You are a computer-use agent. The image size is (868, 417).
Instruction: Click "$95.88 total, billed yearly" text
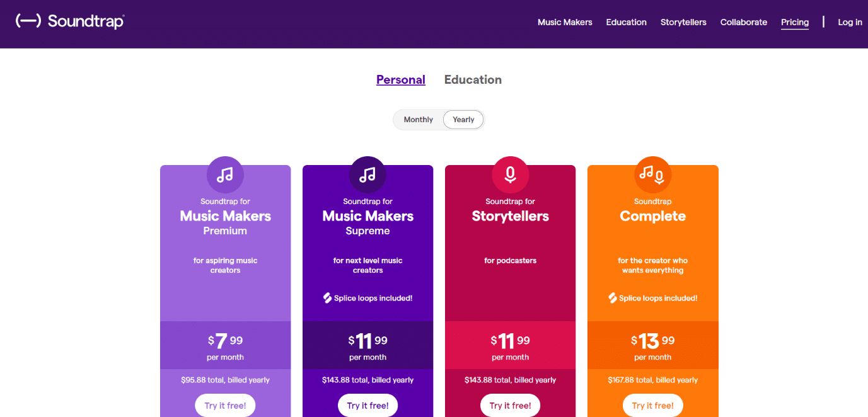click(x=225, y=380)
